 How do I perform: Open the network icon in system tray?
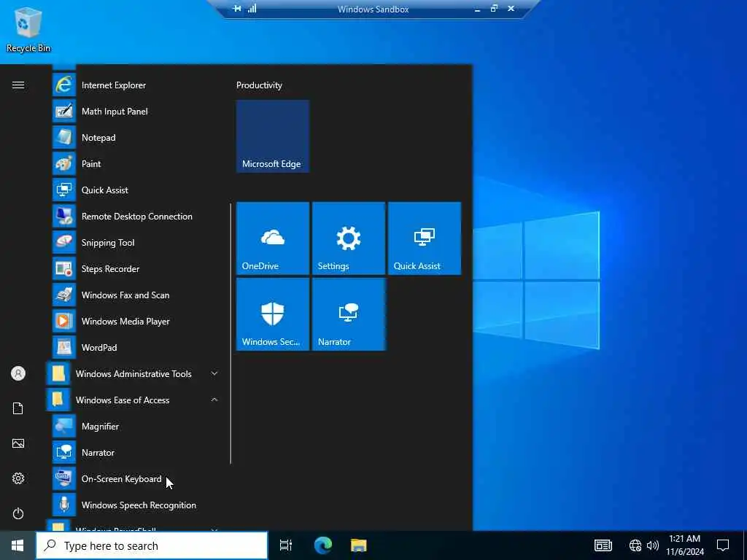(x=635, y=545)
